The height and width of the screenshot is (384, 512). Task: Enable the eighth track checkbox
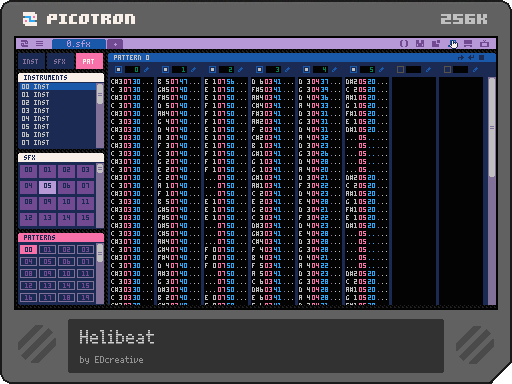point(447,70)
